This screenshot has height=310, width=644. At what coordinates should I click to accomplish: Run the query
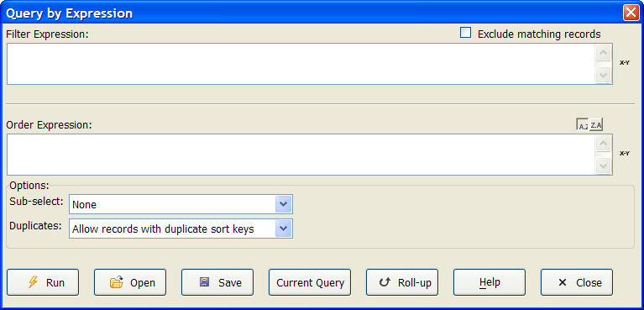[x=43, y=282]
